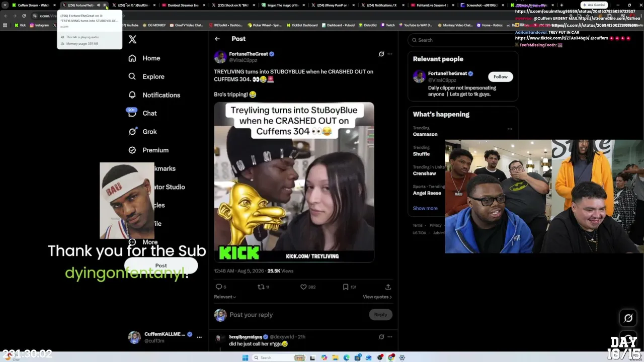Click the sidebar Post button
This screenshot has height=362, width=644.
(161, 265)
